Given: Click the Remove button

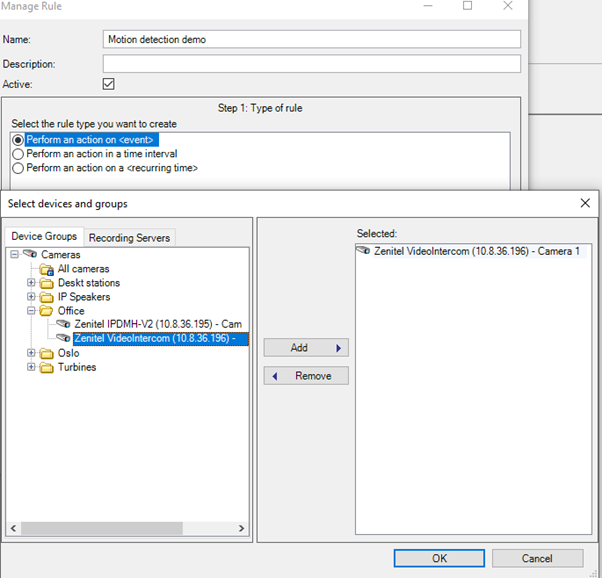Looking at the screenshot, I should (306, 376).
